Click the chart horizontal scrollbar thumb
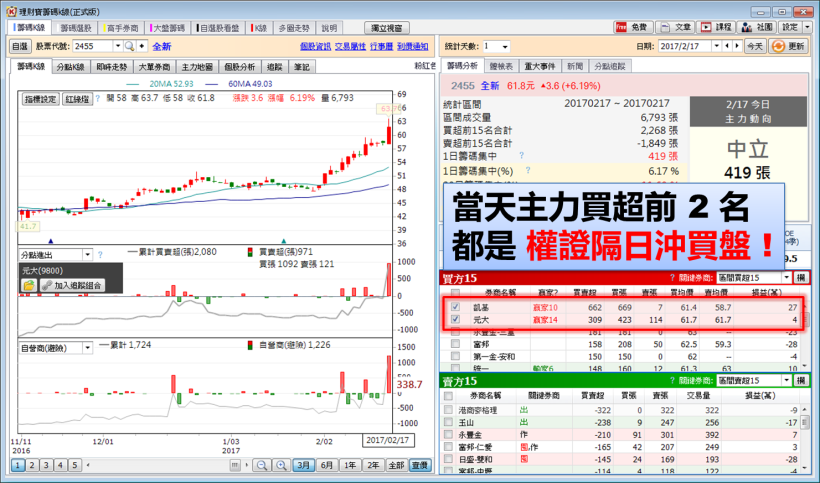The width and height of the screenshot is (820, 483). point(235,465)
